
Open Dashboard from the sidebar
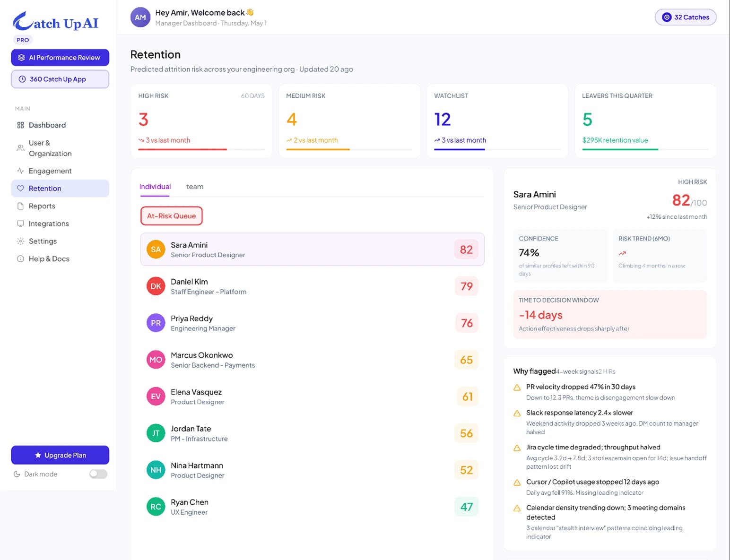click(x=60, y=125)
